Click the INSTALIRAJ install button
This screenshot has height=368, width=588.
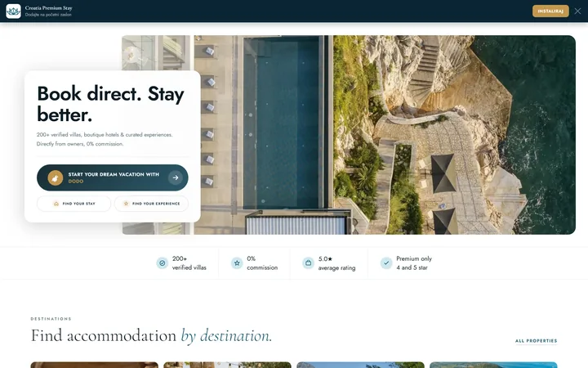(x=550, y=11)
